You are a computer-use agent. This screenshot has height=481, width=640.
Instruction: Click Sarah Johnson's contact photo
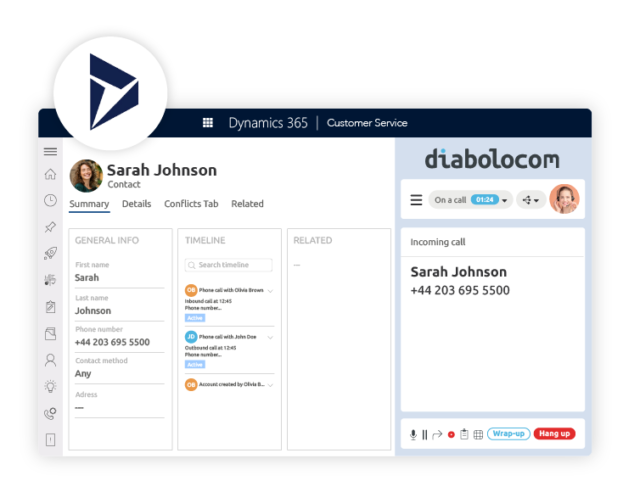tap(86, 176)
